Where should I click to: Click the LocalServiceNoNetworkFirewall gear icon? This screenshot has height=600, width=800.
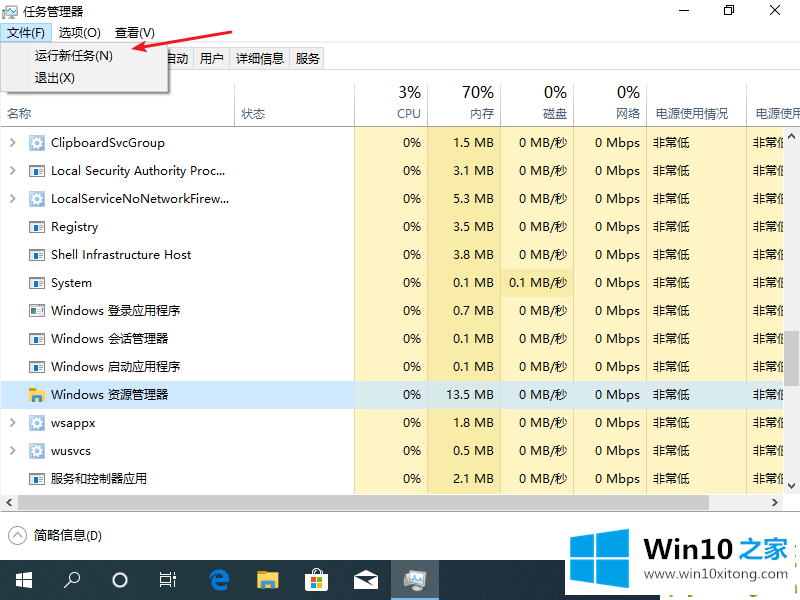point(36,199)
